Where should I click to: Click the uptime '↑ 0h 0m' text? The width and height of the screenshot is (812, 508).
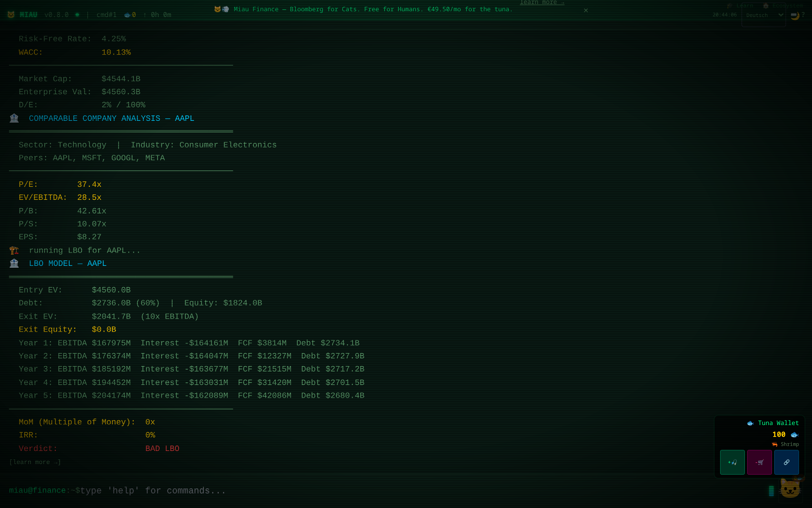pyautogui.click(x=157, y=15)
